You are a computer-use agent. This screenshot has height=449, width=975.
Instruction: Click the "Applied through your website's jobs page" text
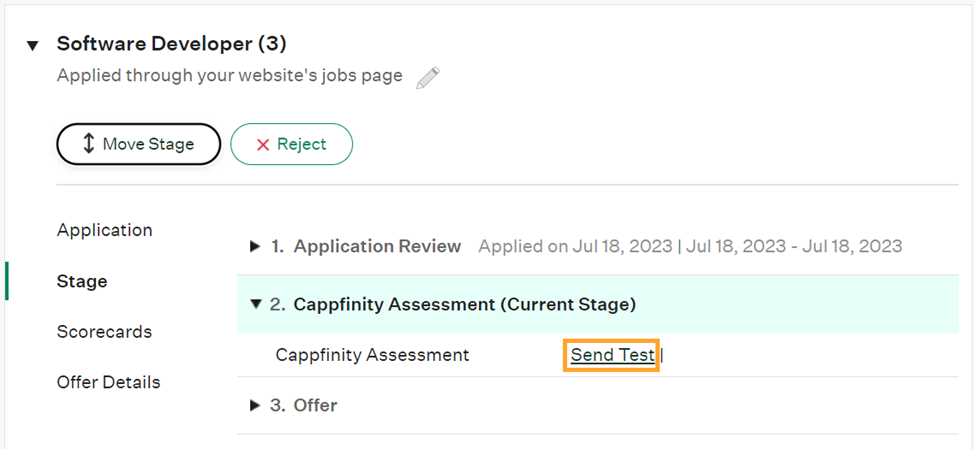[x=229, y=76]
